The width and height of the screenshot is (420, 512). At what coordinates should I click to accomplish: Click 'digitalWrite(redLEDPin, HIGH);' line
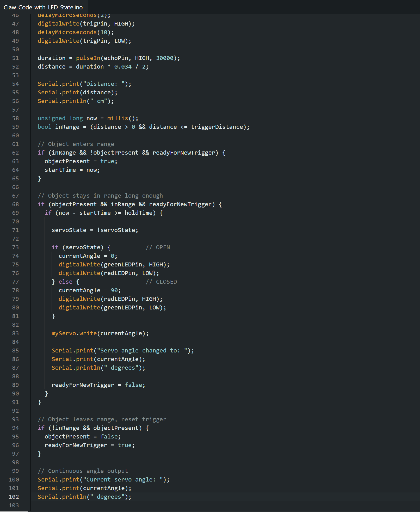click(110, 299)
